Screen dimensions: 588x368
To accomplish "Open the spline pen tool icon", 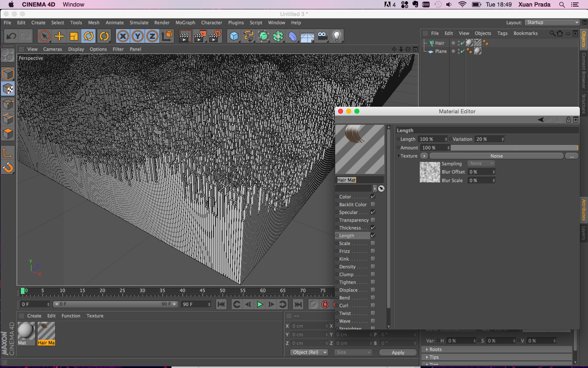I will (x=249, y=36).
